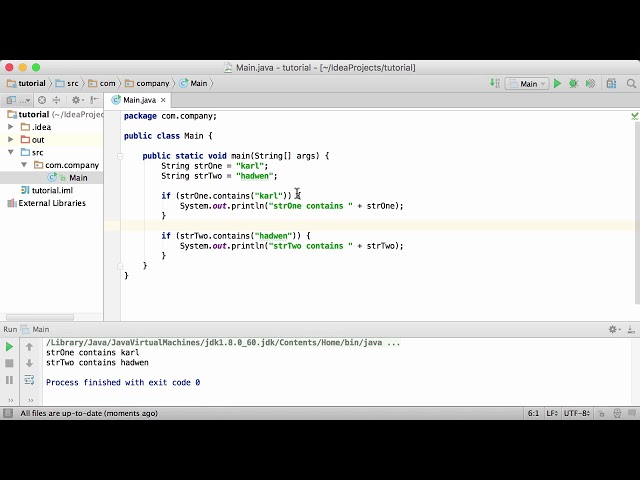
Task: Collapse all in Project panel
Action: click(56, 100)
